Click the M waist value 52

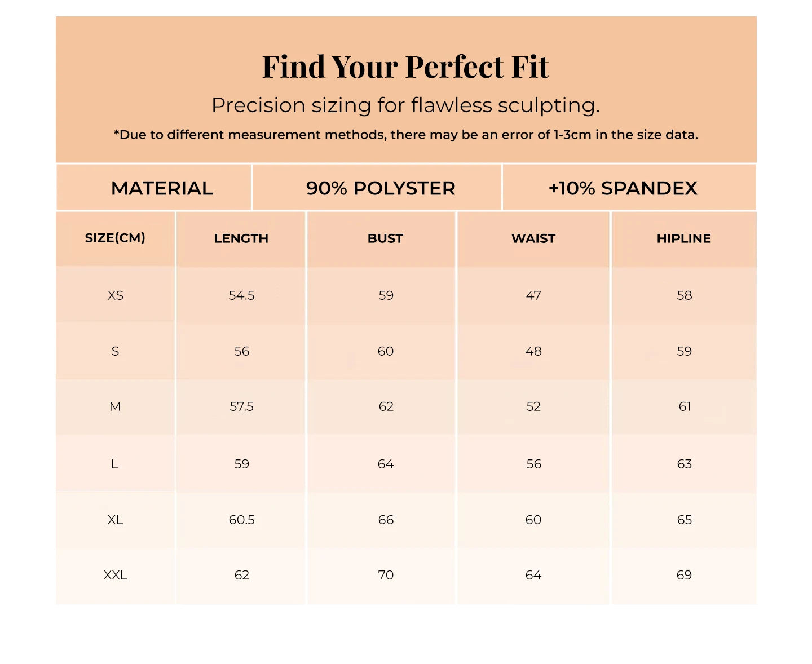tap(533, 406)
